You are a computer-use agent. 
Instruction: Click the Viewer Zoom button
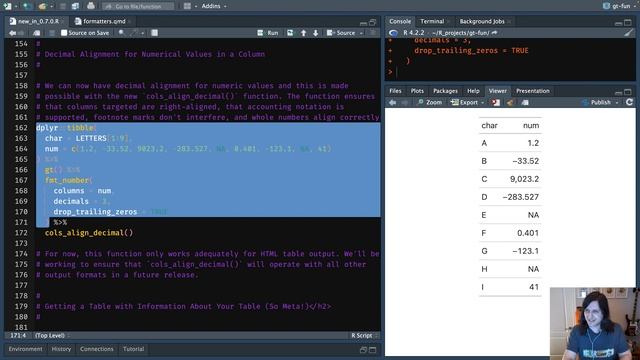(430, 102)
